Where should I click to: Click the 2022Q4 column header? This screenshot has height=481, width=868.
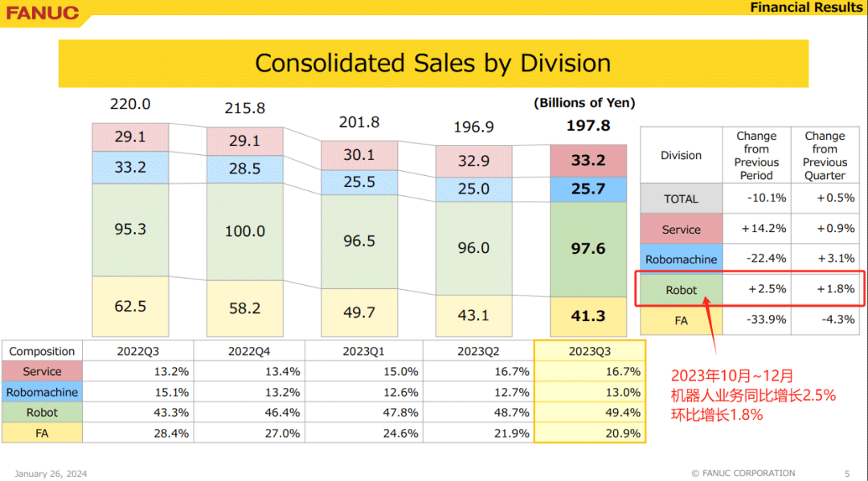(x=249, y=351)
